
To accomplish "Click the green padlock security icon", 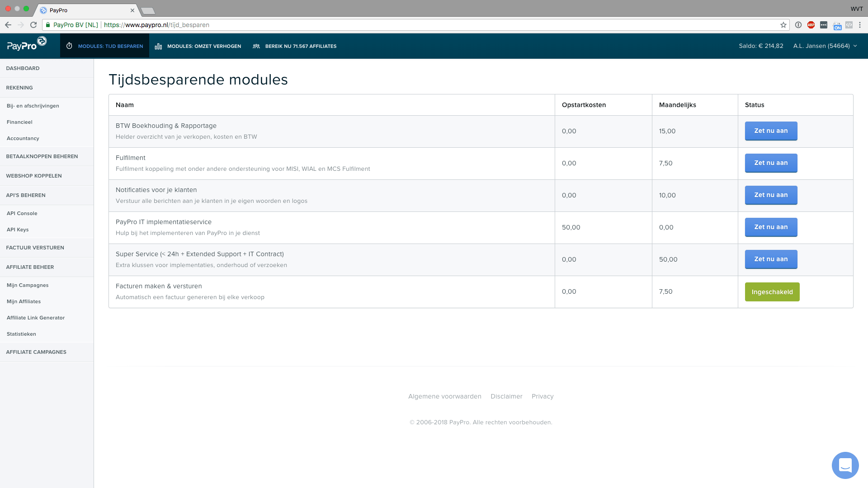I will point(48,25).
